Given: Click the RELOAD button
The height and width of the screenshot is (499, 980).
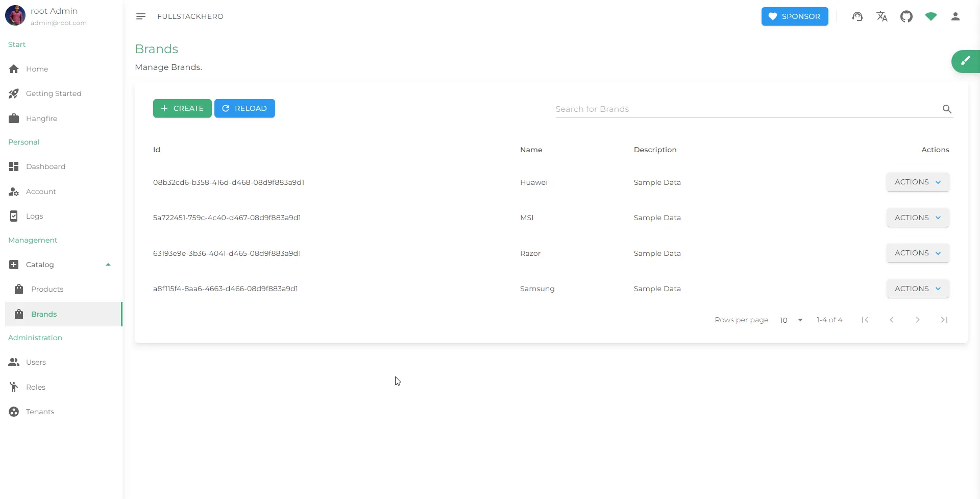Looking at the screenshot, I should click(x=244, y=108).
